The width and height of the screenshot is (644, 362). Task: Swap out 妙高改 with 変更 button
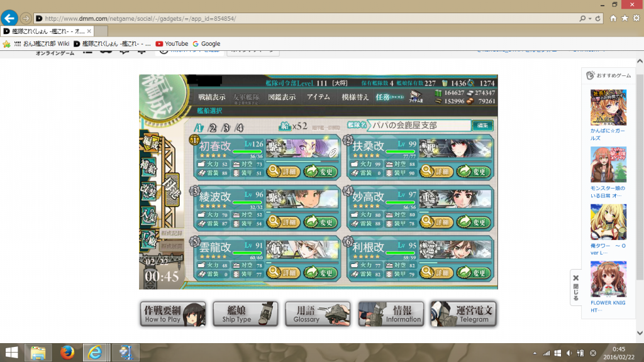tap(474, 222)
